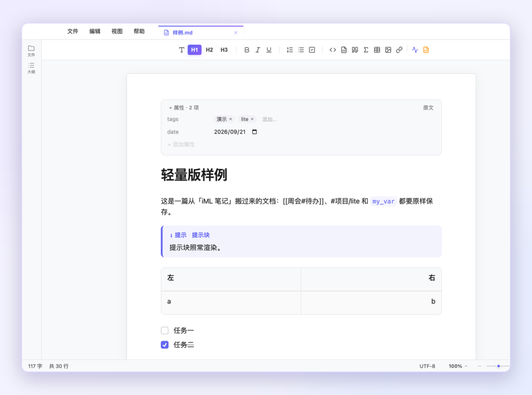Click the zoom out minus button

click(x=479, y=366)
